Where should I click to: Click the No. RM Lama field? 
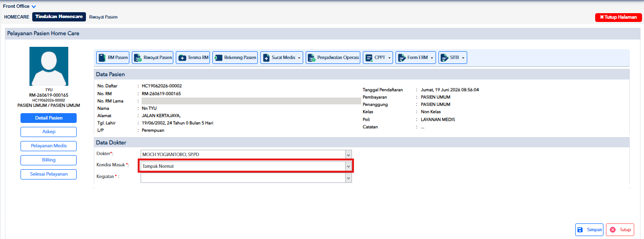coord(251,101)
